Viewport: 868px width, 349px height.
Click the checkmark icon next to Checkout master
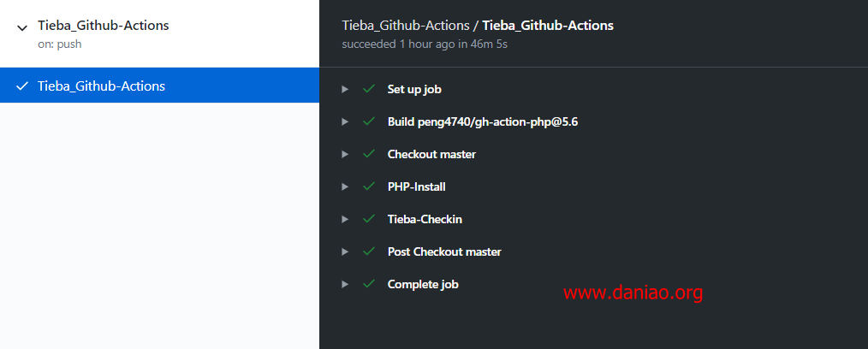(x=369, y=154)
